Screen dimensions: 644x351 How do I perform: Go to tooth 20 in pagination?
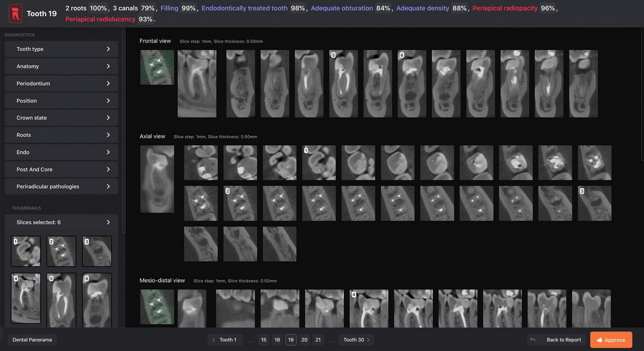304,340
